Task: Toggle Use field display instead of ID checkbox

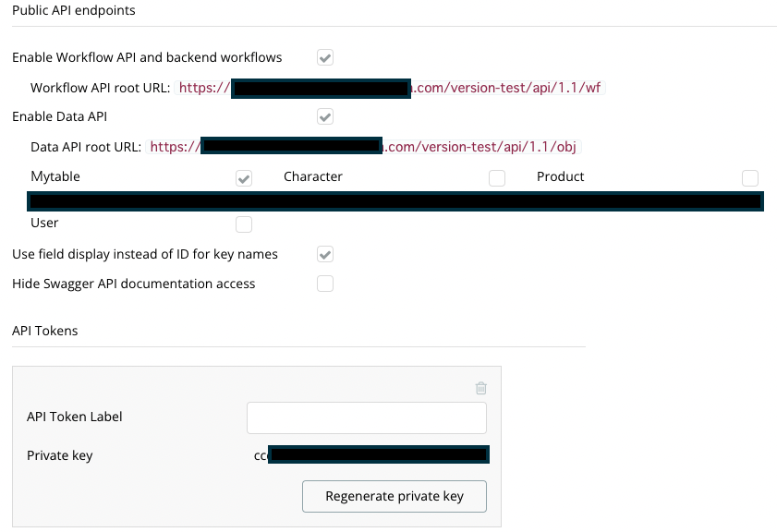Action: coord(325,254)
